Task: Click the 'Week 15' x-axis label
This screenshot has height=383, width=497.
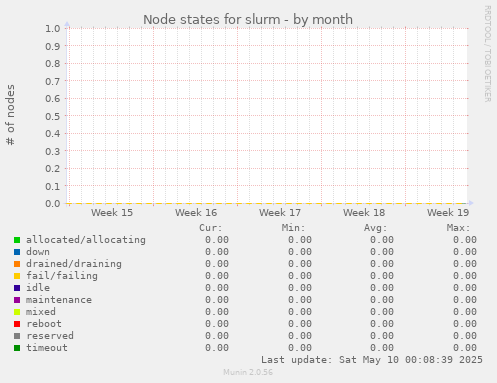Action: pyautogui.click(x=112, y=213)
